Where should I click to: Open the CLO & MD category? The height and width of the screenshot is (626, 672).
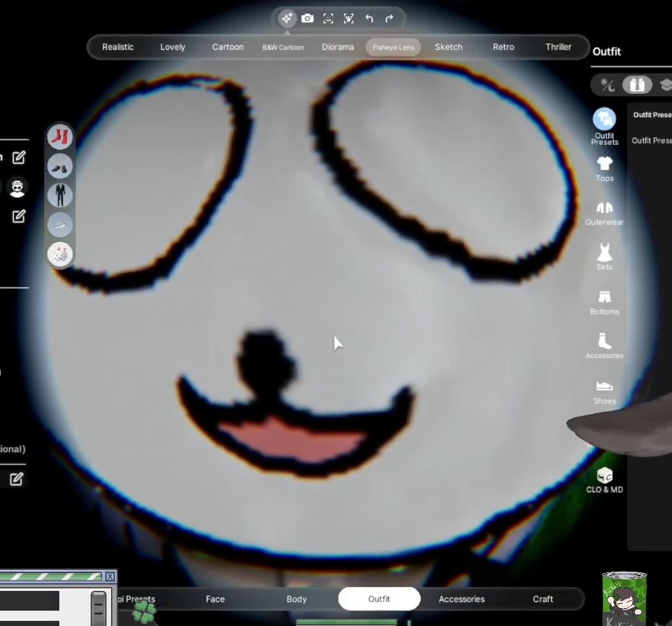click(x=604, y=481)
